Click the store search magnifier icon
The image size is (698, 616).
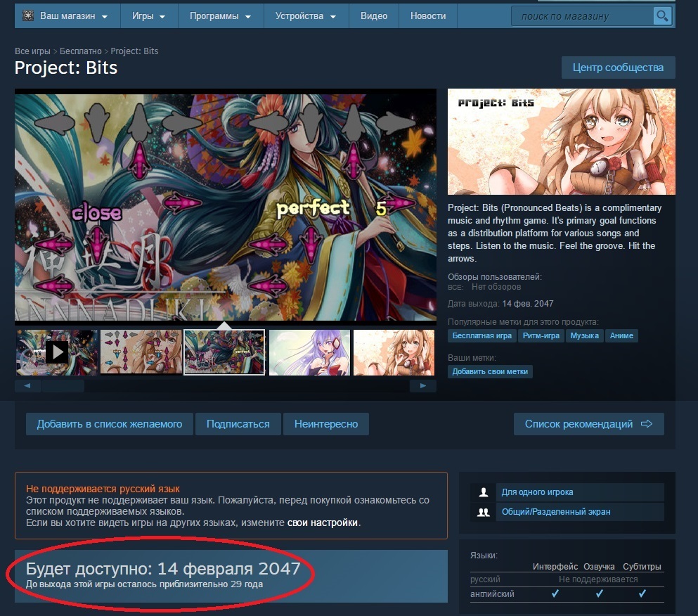(662, 16)
